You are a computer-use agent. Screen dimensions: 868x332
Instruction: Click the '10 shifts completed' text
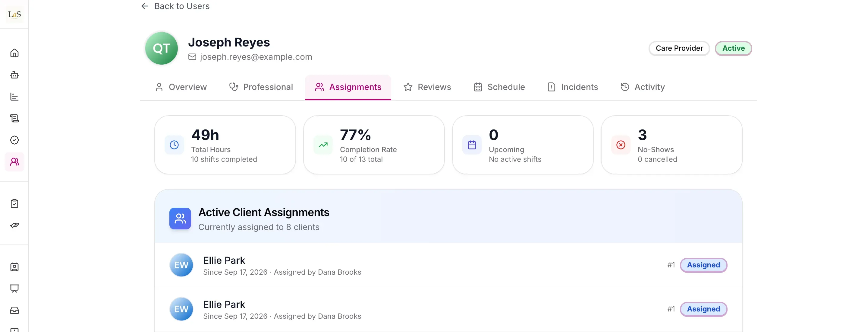point(224,159)
